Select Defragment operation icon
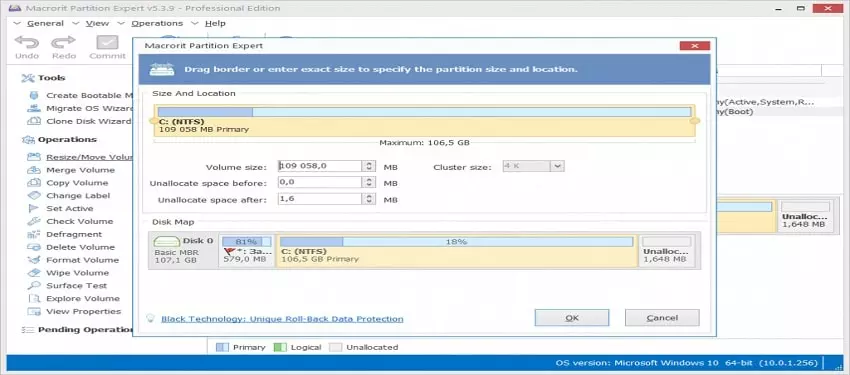The height and width of the screenshot is (375, 850). 34,235
